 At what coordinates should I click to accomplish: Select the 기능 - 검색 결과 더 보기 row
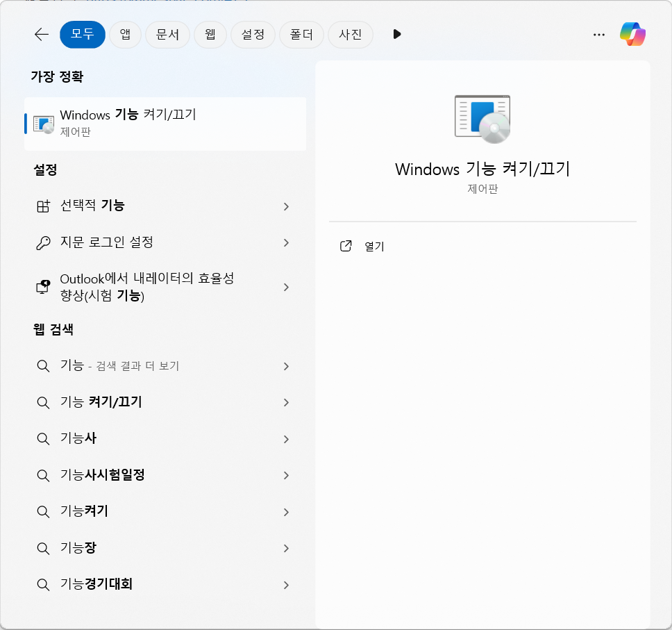click(165, 366)
